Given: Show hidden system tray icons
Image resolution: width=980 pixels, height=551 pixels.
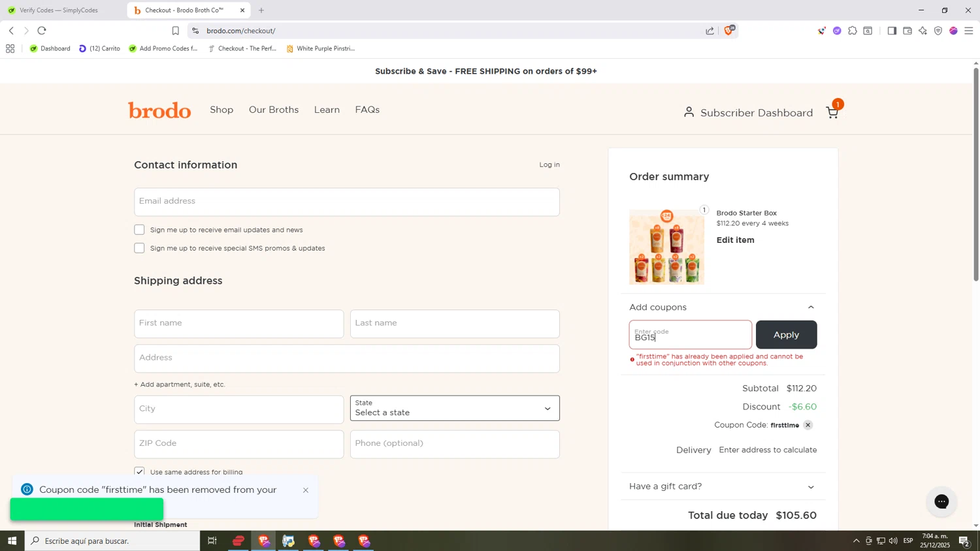Looking at the screenshot, I should (856, 541).
